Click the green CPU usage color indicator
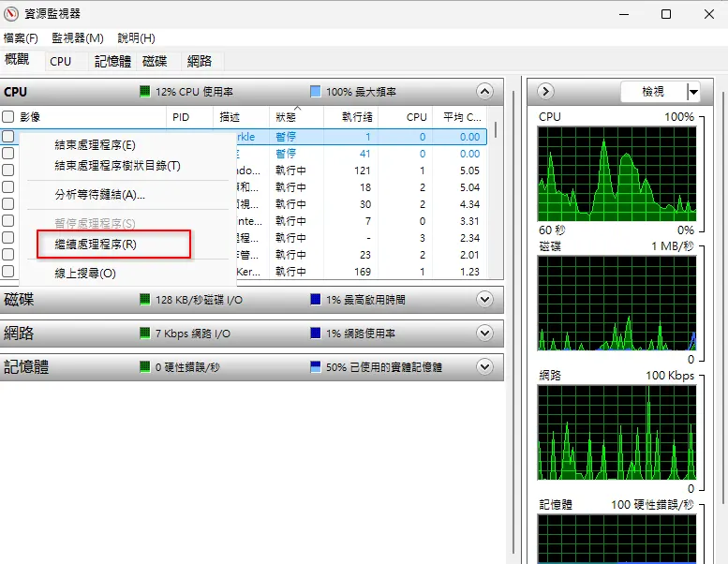Image resolution: width=728 pixels, height=564 pixels. pyautogui.click(x=145, y=92)
